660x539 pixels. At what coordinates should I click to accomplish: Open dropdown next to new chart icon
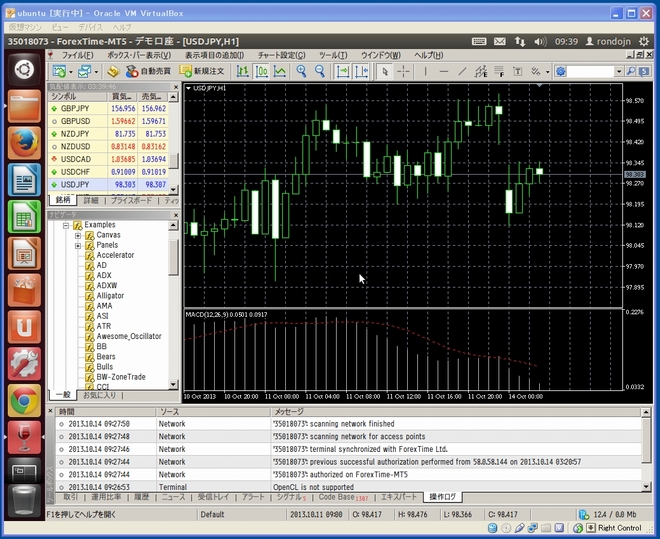[70, 72]
